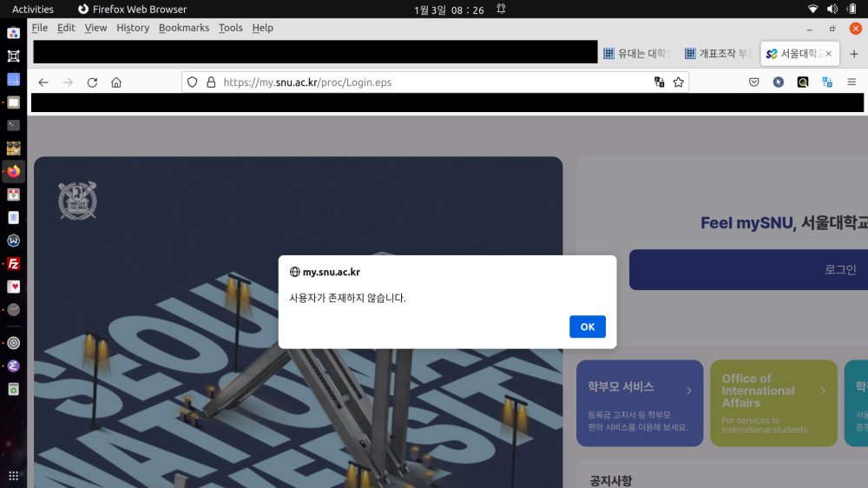
Task: Open the Bookmarks menu
Action: [183, 28]
